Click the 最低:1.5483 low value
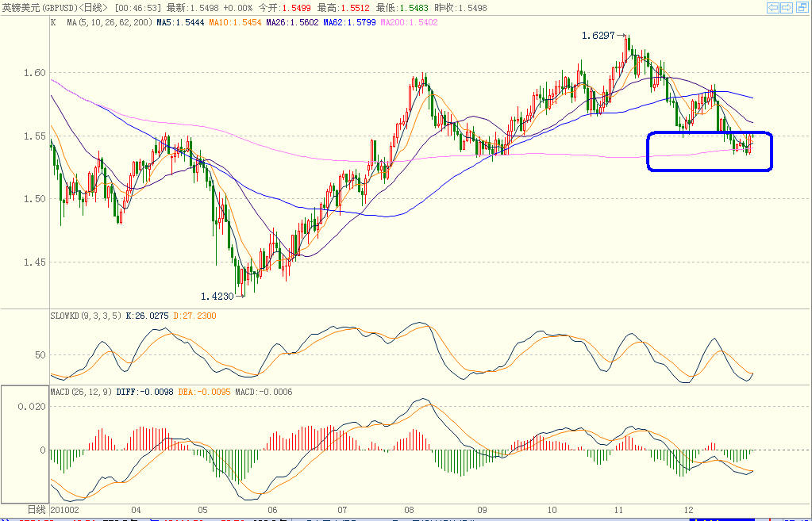This screenshot has height=521, width=812. pos(402,8)
